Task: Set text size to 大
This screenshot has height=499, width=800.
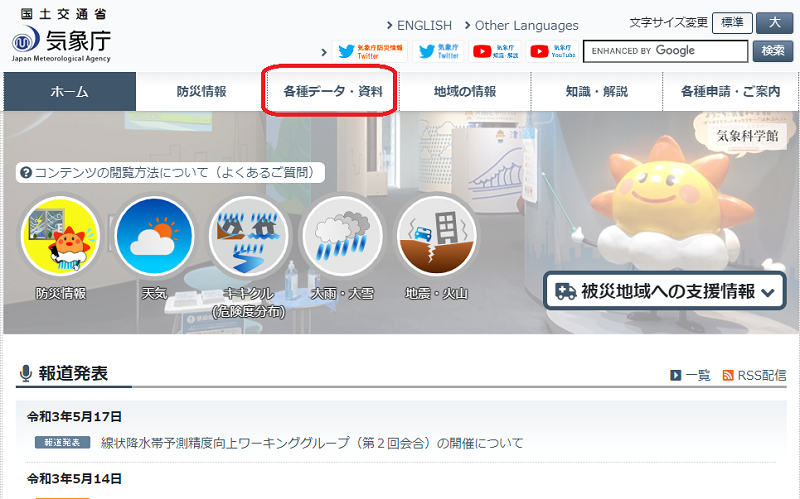Action: 774,23
